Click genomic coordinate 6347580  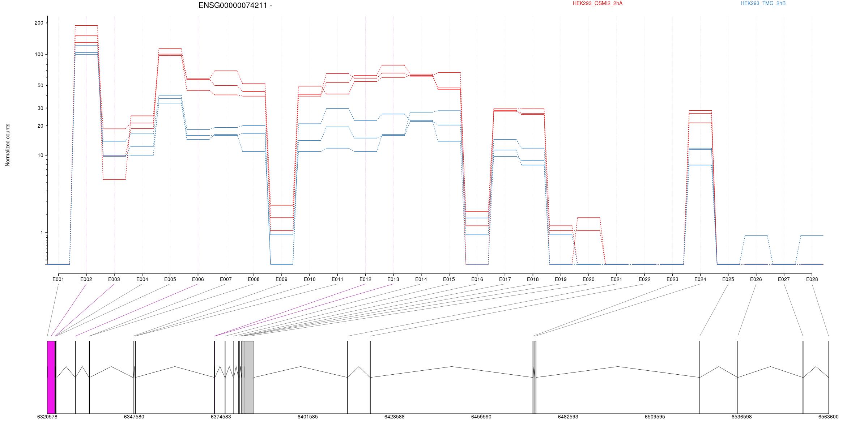[x=134, y=417]
